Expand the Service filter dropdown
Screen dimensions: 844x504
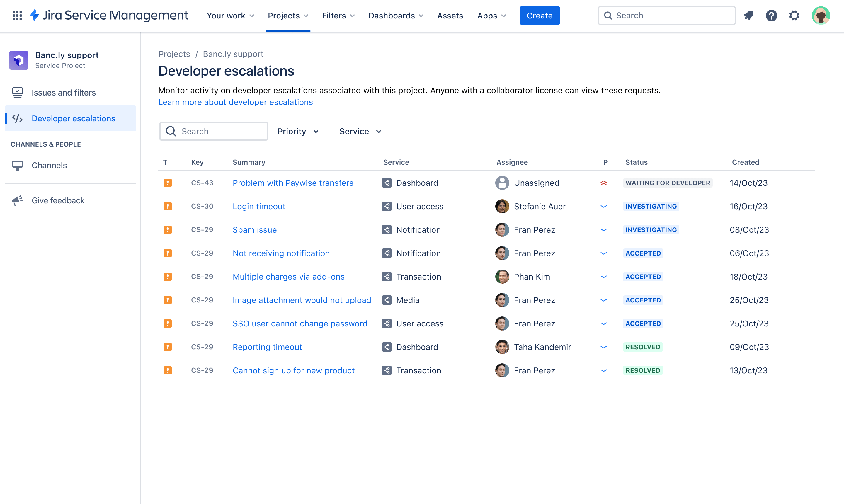tap(360, 131)
